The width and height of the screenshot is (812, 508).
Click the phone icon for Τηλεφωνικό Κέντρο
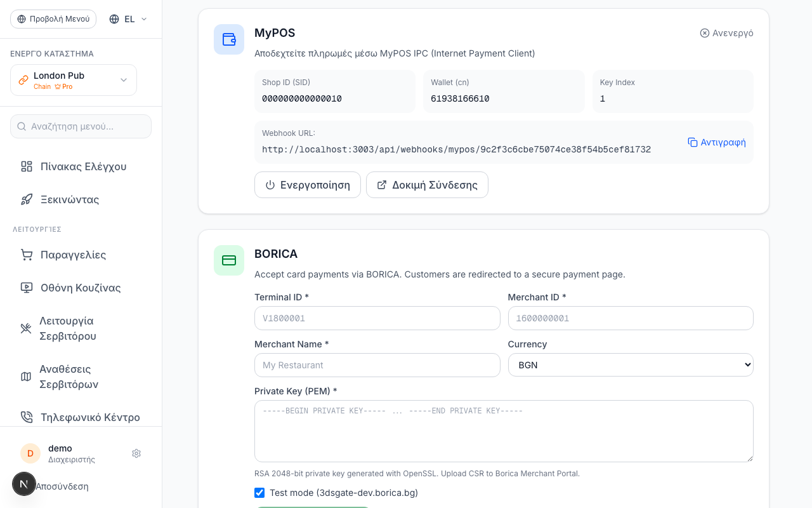pyautogui.click(x=27, y=417)
